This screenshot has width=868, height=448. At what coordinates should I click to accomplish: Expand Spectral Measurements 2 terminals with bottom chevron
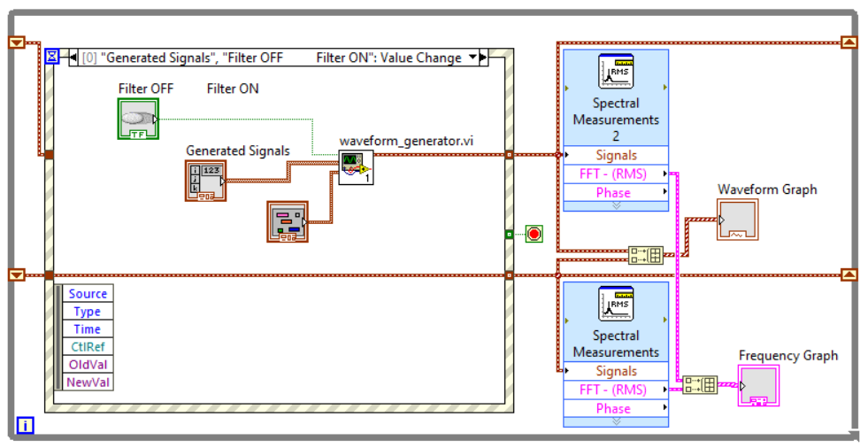click(616, 205)
